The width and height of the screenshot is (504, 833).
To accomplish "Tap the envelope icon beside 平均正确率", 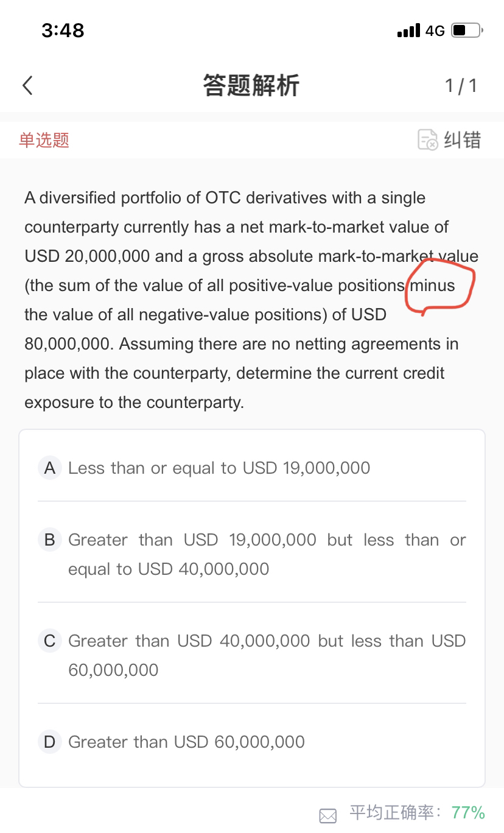I will [x=328, y=815].
